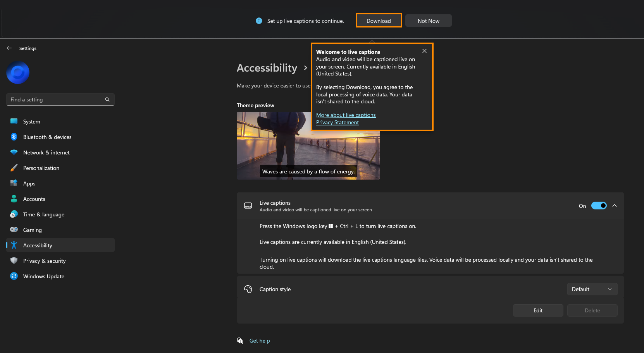
Task: Select Privacy & security
Action: (x=60, y=260)
